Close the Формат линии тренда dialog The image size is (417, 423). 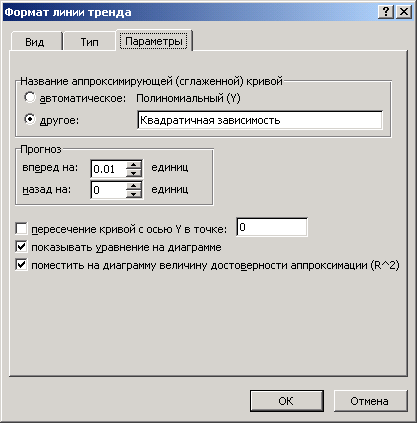pos(403,12)
